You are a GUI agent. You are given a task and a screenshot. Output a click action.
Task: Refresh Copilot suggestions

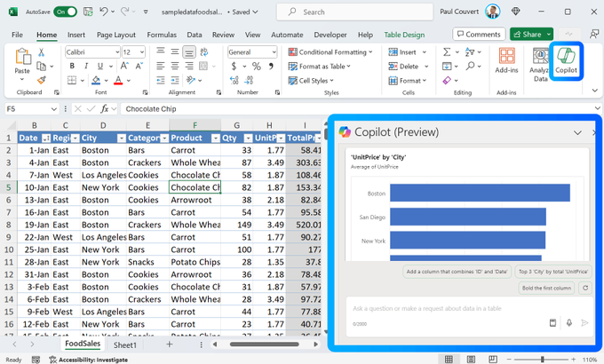585,288
